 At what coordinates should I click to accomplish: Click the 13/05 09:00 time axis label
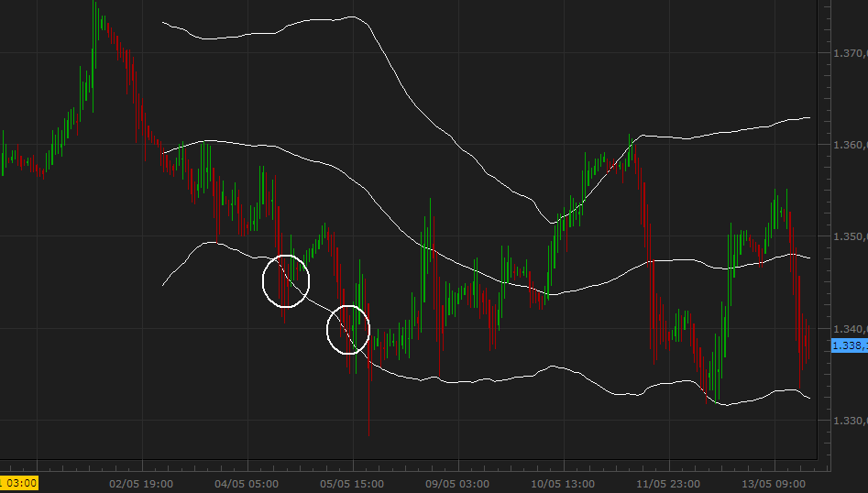[774, 484]
